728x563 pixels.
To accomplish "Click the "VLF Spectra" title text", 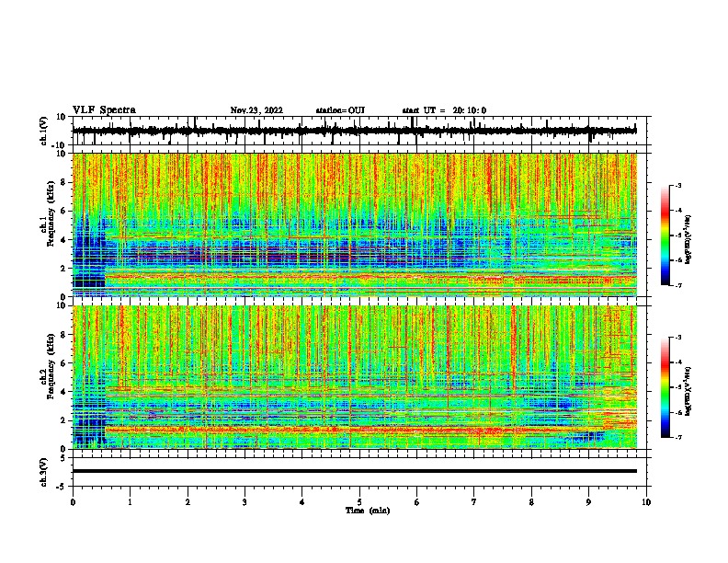I will coord(104,110).
